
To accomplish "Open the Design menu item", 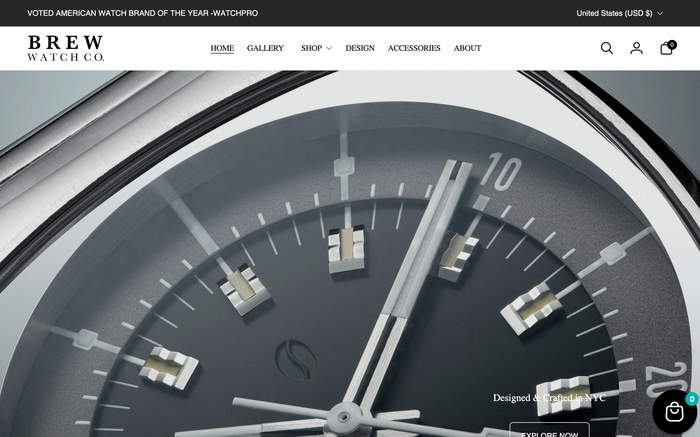I will (x=360, y=48).
